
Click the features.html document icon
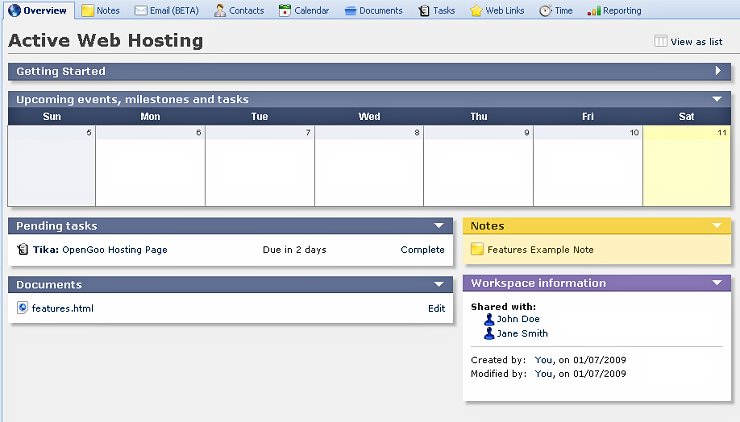[22, 308]
